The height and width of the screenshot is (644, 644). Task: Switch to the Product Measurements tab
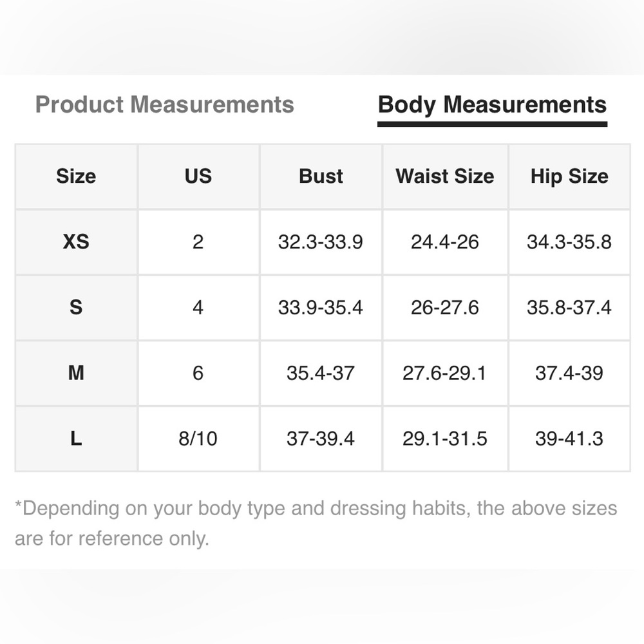click(165, 104)
